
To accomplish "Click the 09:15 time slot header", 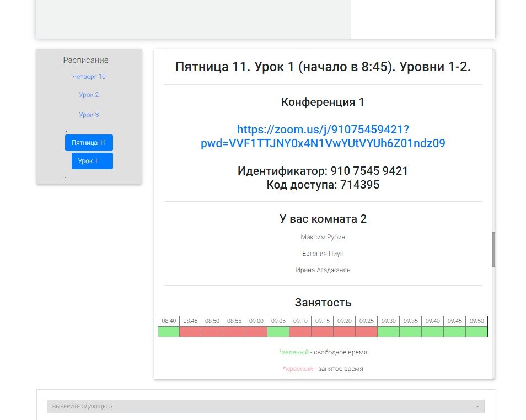I will pyautogui.click(x=323, y=321).
